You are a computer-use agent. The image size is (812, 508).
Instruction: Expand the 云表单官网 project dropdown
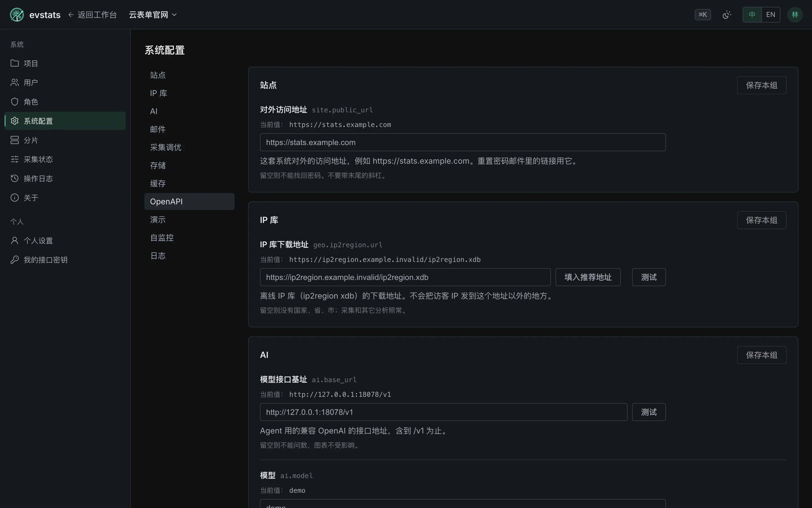pos(153,15)
